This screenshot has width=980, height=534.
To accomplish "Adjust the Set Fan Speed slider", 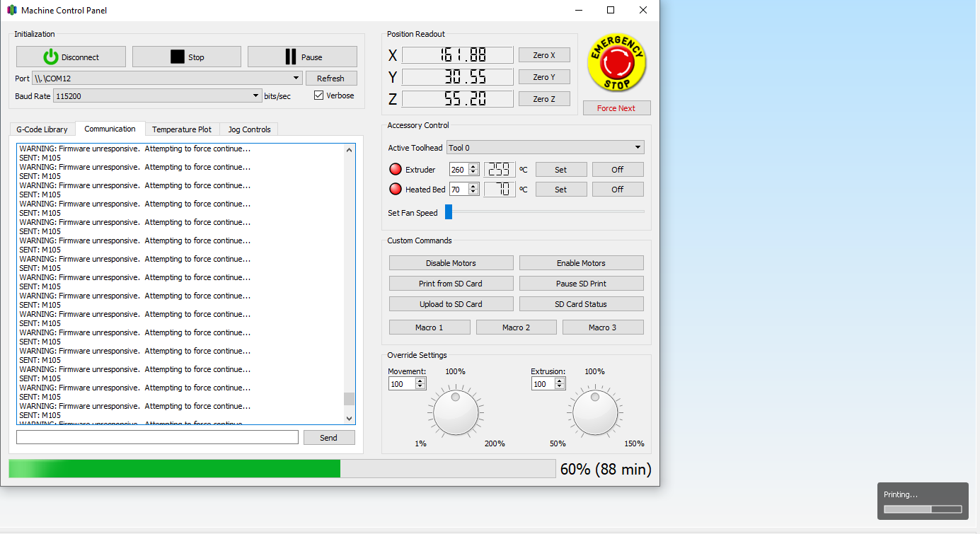I will [x=449, y=211].
